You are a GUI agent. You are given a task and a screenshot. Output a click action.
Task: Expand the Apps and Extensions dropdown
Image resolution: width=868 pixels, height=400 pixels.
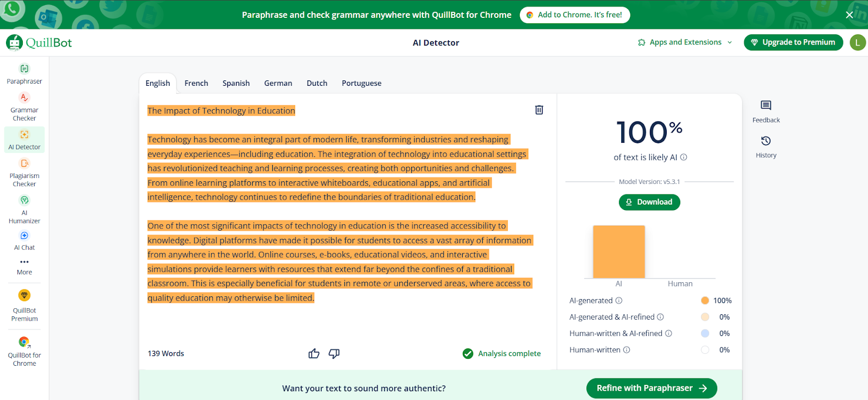(x=685, y=42)
